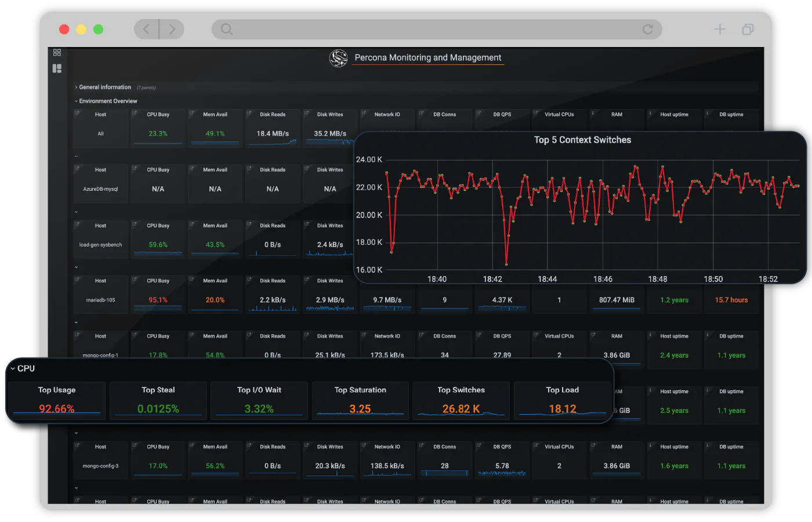Click the DB QPS value 5.78
Screen dimensions: 812x522
click(x=502, y=466)
